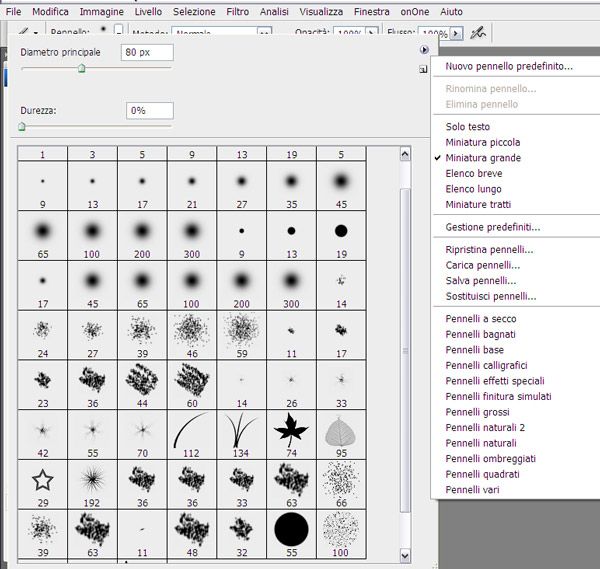
Task: Open the onOne menu
Action: click(x=414, y=12)
